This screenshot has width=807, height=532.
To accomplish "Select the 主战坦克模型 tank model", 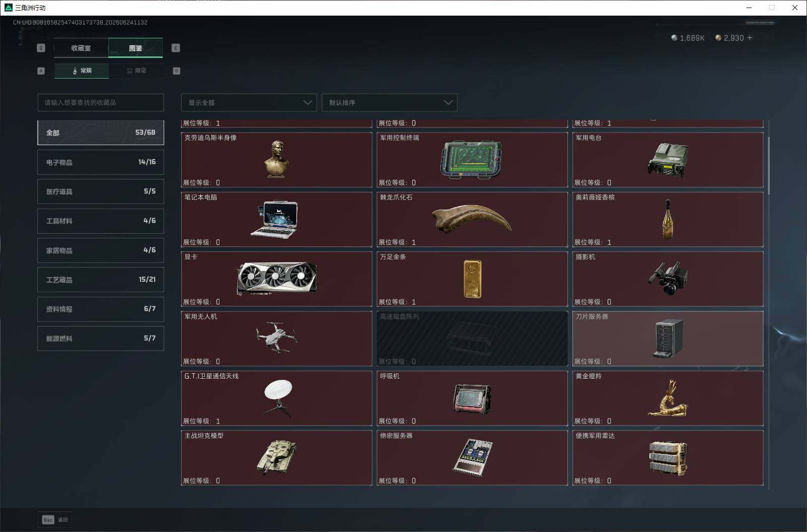I will click(x=277, y=457).
